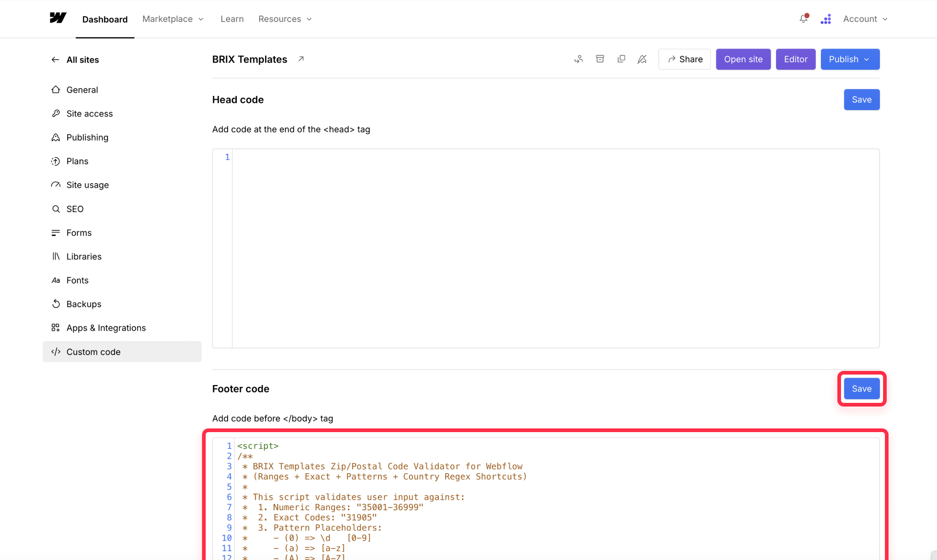Click the Forms lines icon
This screenshot has height=560, width=937.
pyautogui.click(x=56, y=232)
